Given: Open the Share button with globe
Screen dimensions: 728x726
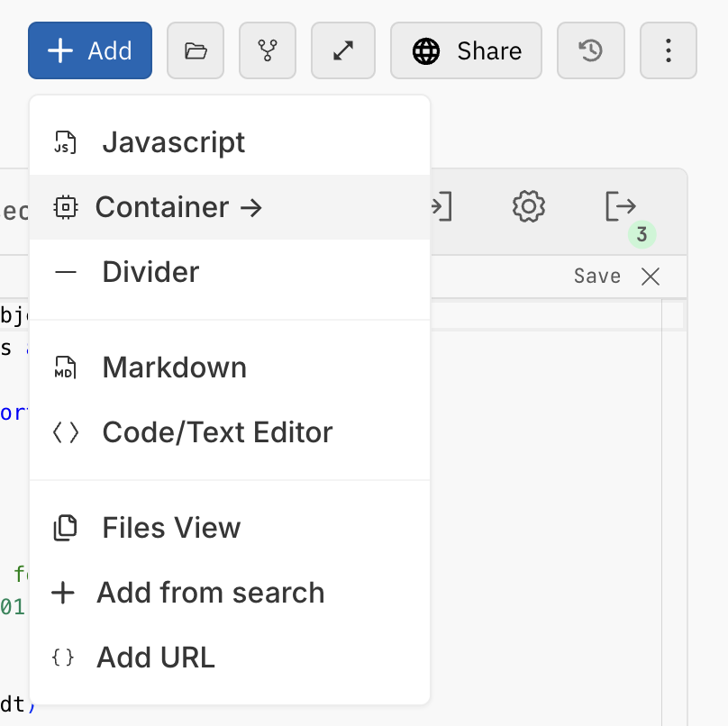Looking at the screenshot, I should pyautogui.click(x=466, y=50).
